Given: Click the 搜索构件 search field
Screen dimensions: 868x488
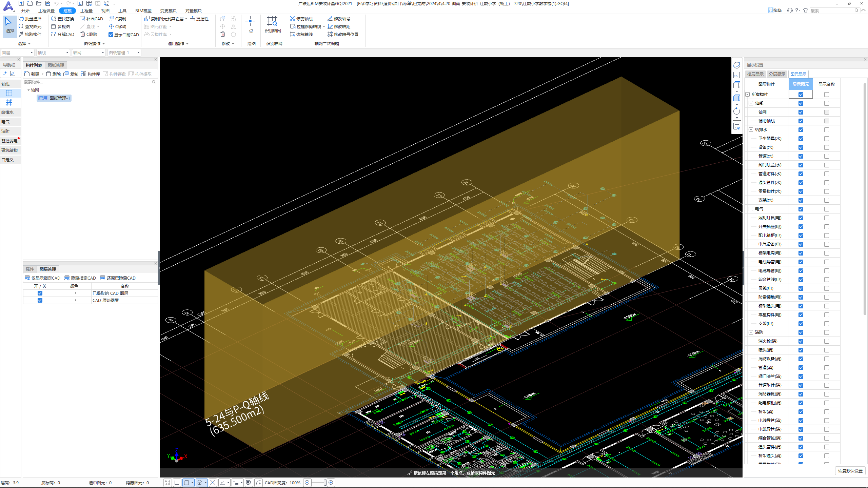Looking at the screenshot, I should [90, 82].
